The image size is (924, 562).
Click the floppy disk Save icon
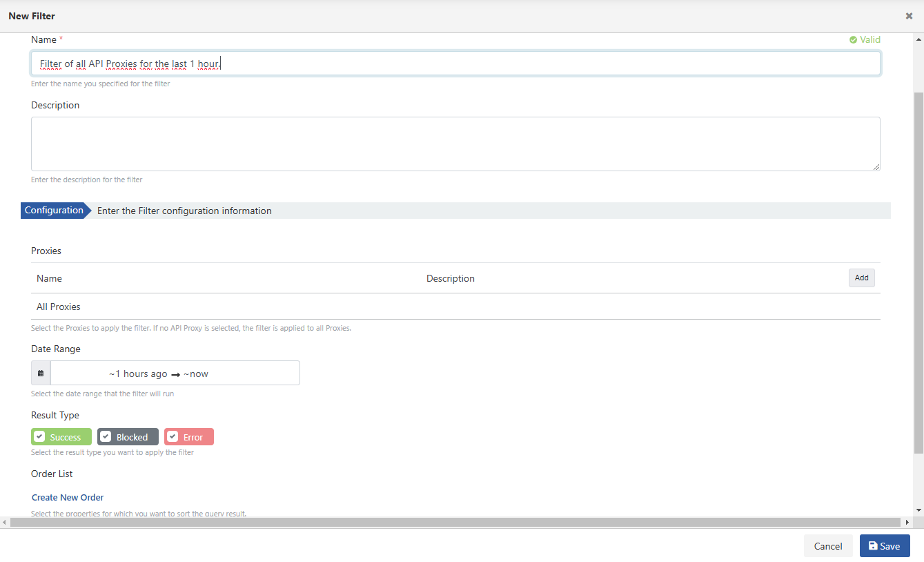[x=873, y=546]
